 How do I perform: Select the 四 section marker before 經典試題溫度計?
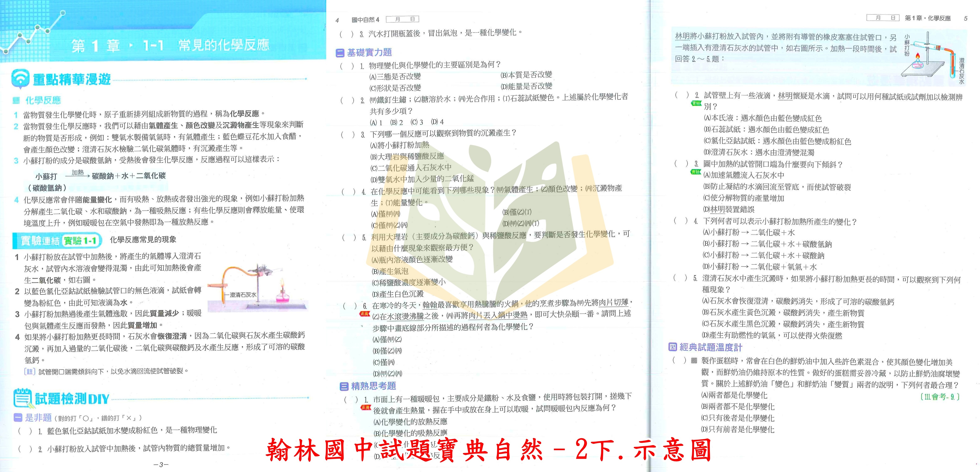coord(673,347)
